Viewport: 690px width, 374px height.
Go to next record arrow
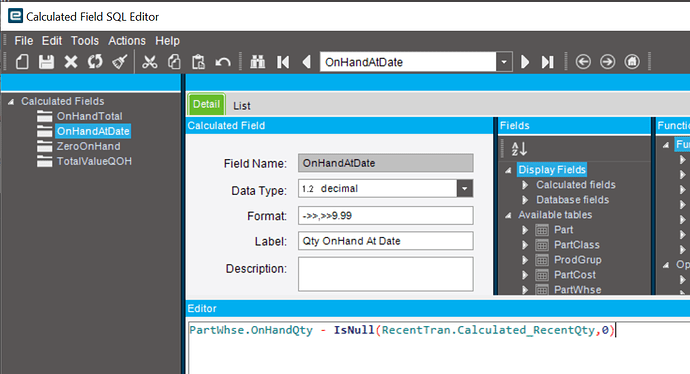pos(525,62)
